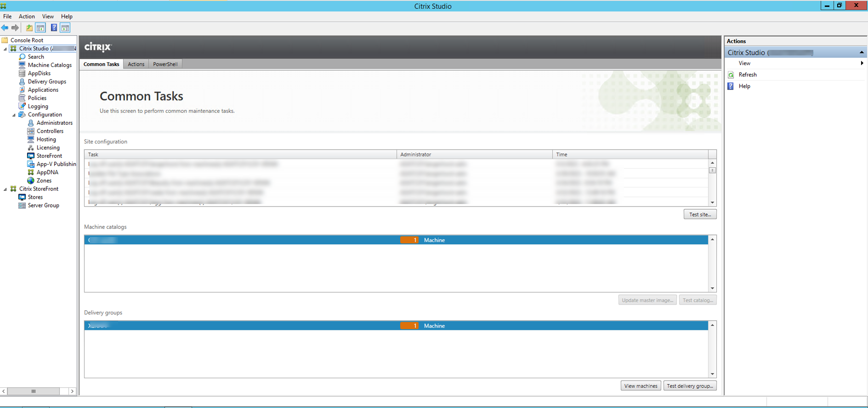Open the Help menu in menu bar

coord(67,17)
